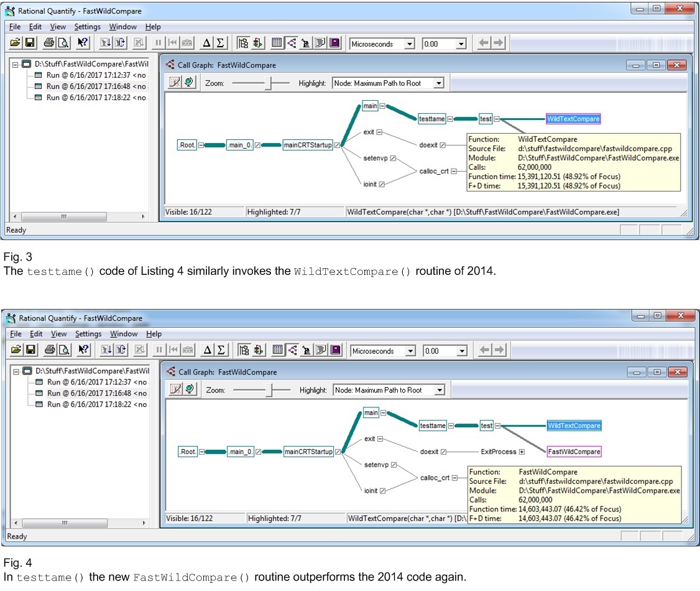This screenshot has height=591, width=700.
Task: Click Open file icon in top window toolbar
Action: tap(15, 44)
